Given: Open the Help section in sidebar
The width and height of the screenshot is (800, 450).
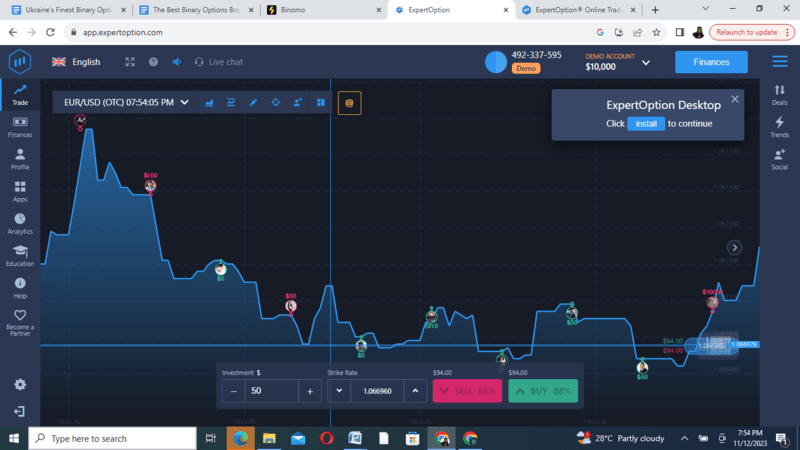Looking at the screenshot, I should click(x=20, y=288).
